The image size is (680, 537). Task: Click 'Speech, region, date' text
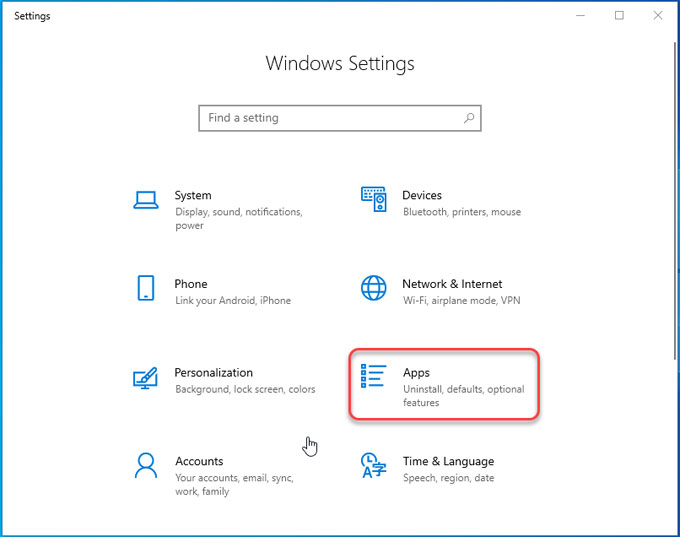448,478
